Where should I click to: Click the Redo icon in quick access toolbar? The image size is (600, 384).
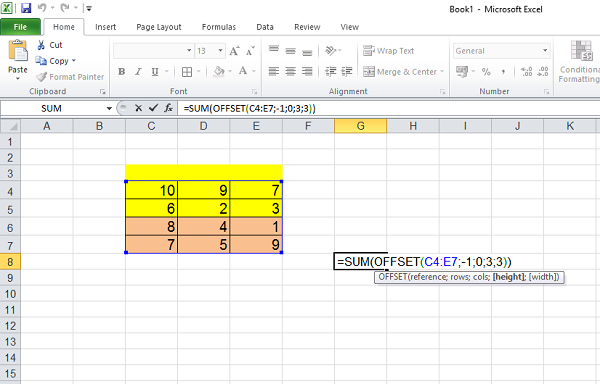pos(65,8)
